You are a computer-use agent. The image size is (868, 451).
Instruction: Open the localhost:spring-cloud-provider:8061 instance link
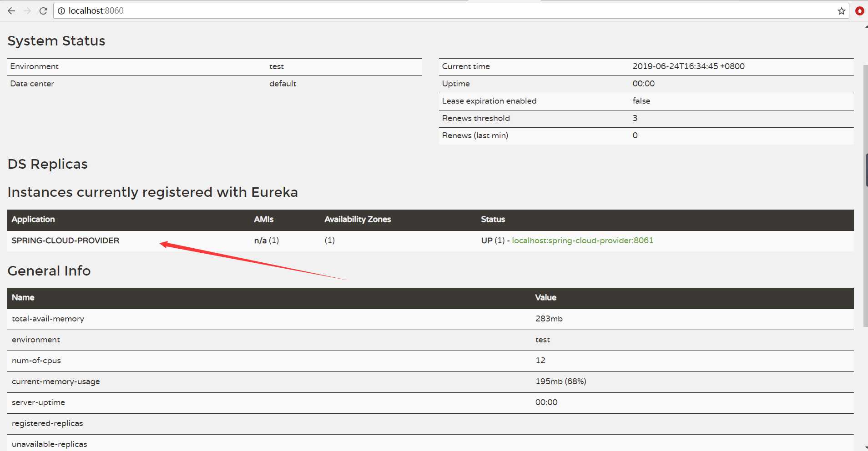pos(582,241)
